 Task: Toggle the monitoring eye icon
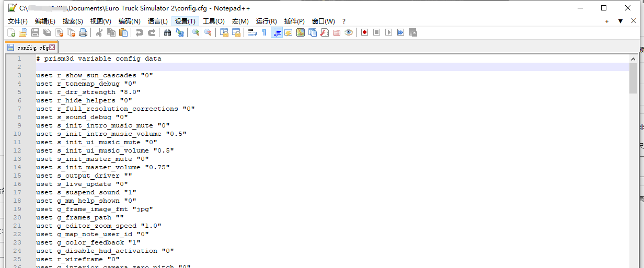coord(349,32)
